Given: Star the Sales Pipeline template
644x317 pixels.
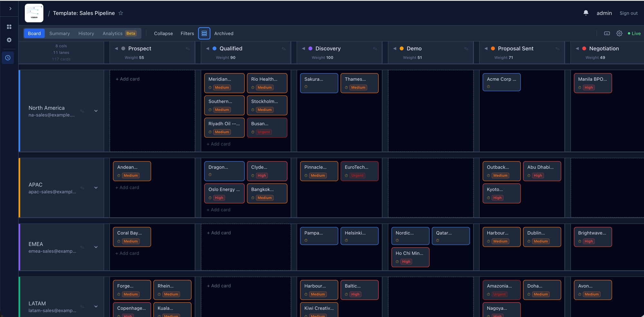Looking at the screenshot, I should tap(121, 13).
